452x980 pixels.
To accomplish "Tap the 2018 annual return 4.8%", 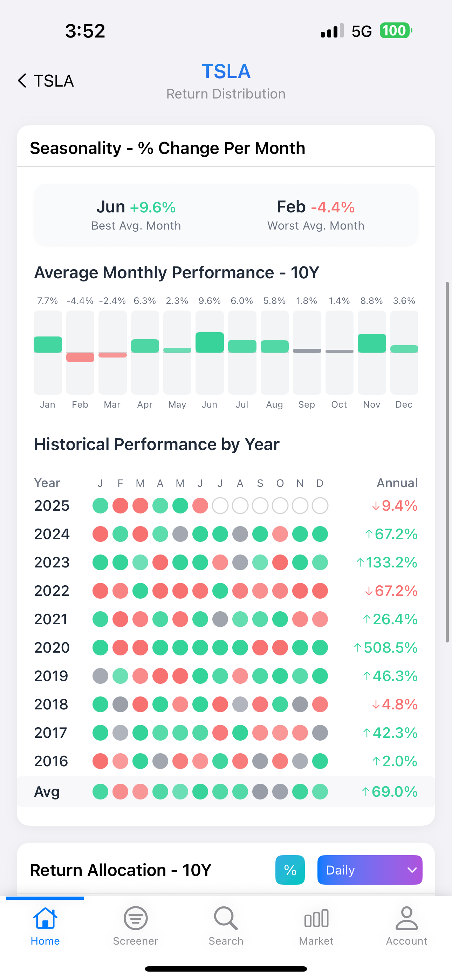I will (395, 705).
